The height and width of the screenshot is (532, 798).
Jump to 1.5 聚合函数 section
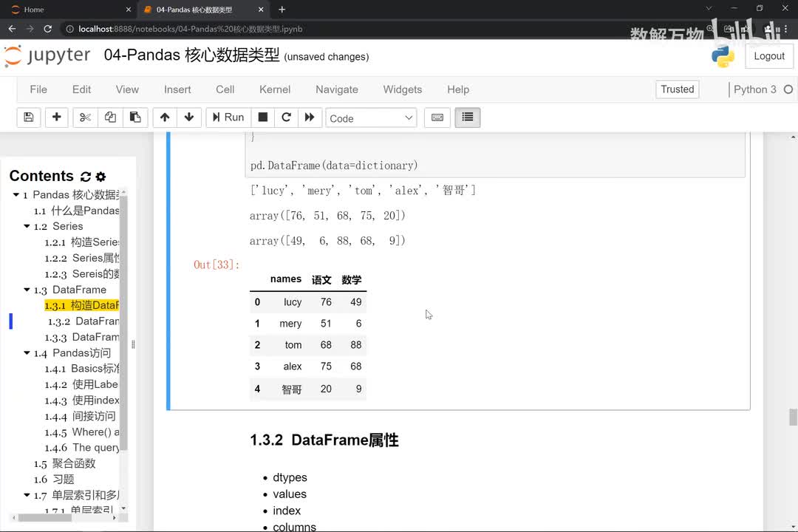(64, 464)
